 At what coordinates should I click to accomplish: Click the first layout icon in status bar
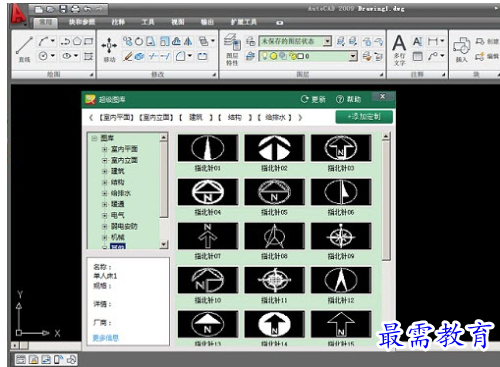click(x=21, y=359)
